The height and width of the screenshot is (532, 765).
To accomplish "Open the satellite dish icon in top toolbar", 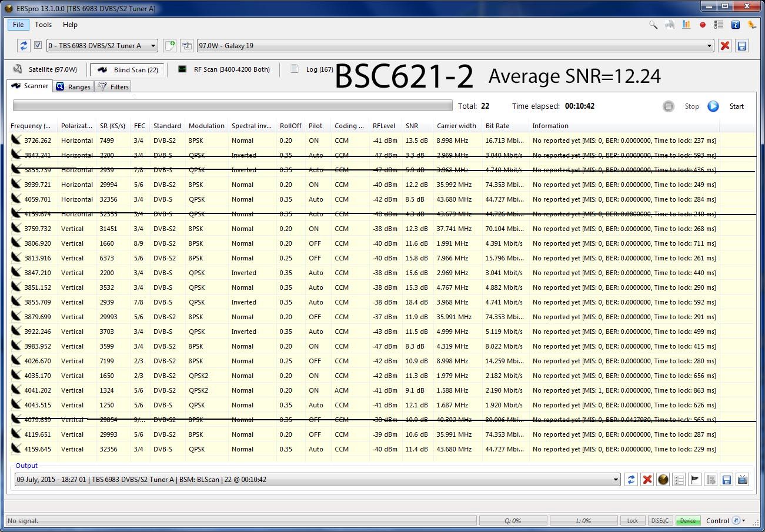I will click(x=670, y=25).
